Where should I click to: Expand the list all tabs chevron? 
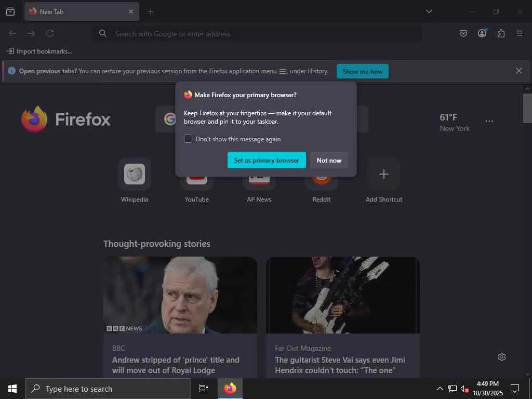click(429, 11)
